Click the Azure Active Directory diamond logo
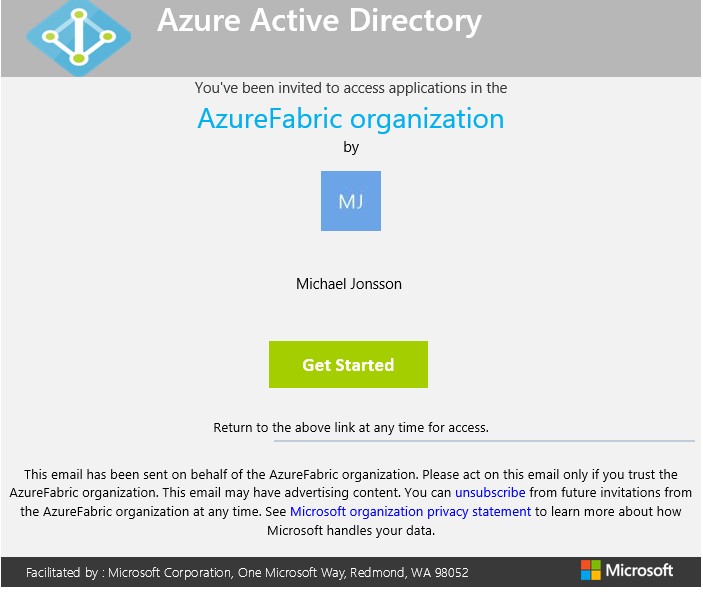This screenshot has height=592, width=703. 78,37
